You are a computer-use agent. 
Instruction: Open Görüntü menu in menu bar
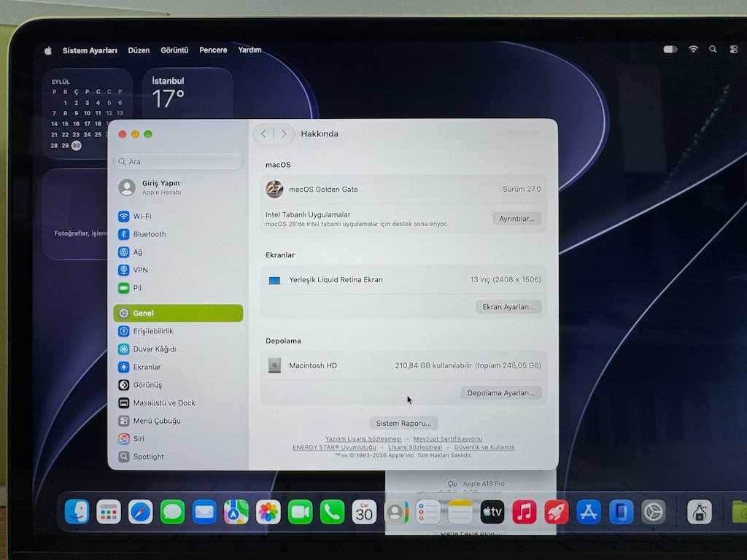[x=174, y=50]
